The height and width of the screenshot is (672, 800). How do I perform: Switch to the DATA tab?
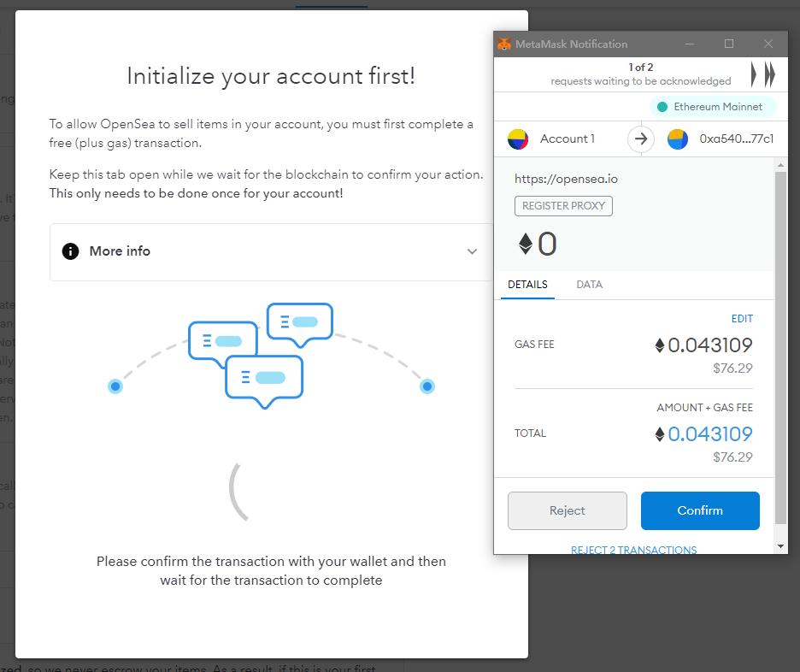tap(589, 284)
